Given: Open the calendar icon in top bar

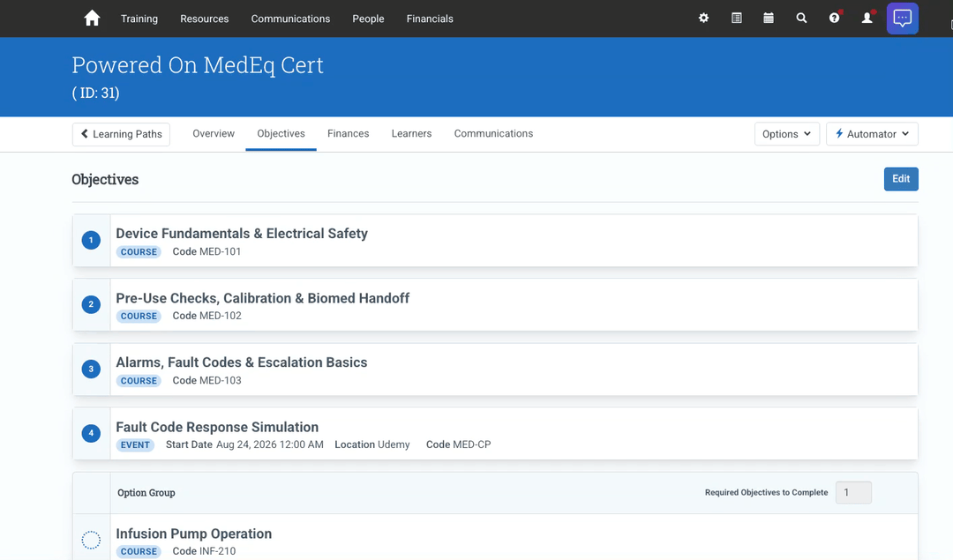Looking at the screenshot, I should pos(769,19).
